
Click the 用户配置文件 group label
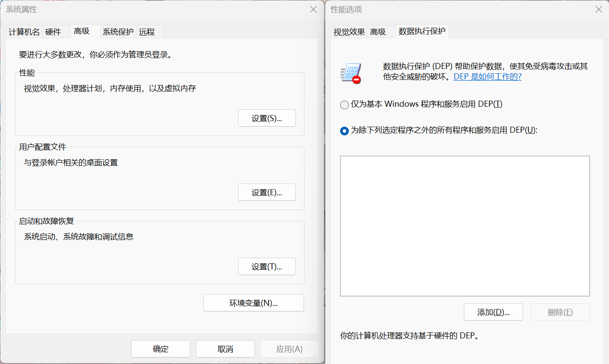point(43,147)
